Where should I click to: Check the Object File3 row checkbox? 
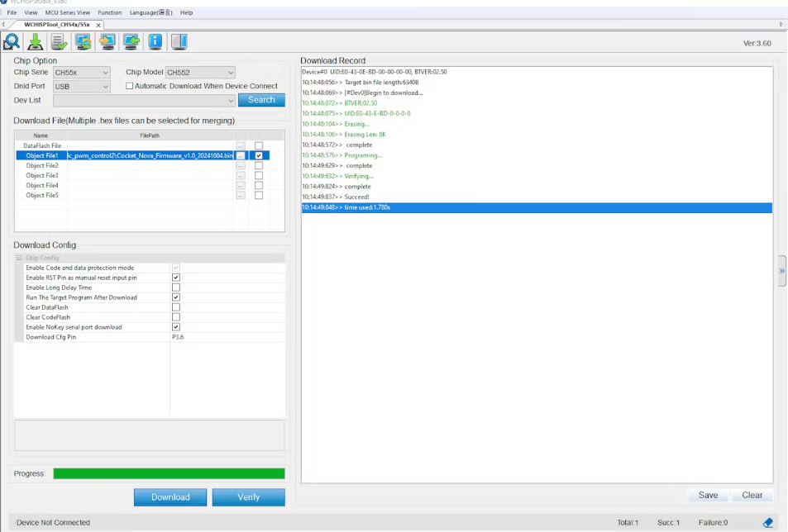(259, 176)
